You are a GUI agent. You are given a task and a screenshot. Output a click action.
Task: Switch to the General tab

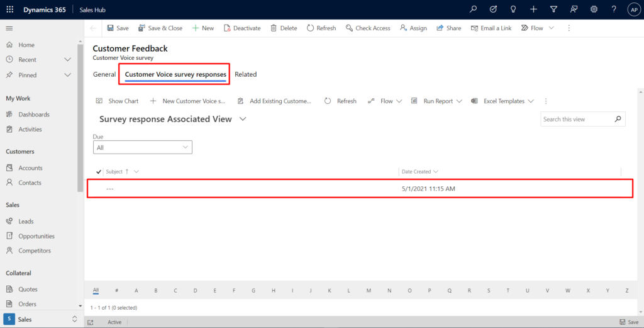tap(104, 74)
